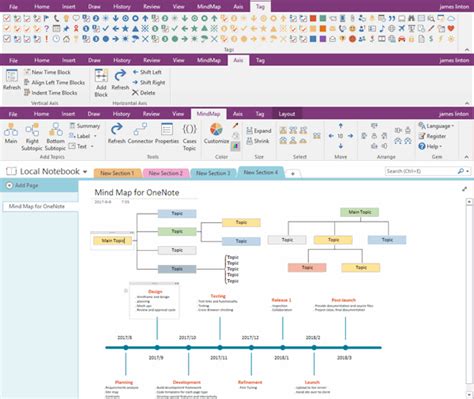Collapse the Axis ribbon chevron

click(x=467, y=103)
